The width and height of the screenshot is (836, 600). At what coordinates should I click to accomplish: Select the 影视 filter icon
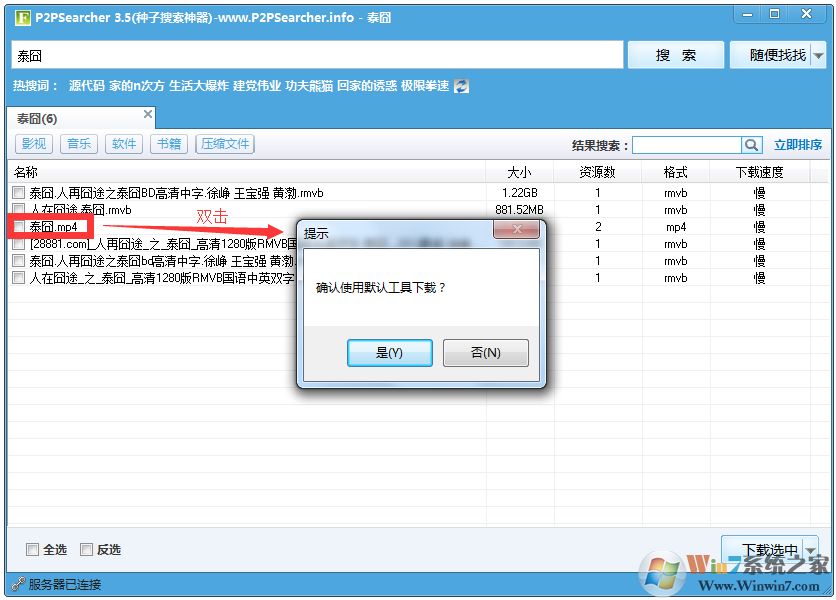(x=33, y=144)
